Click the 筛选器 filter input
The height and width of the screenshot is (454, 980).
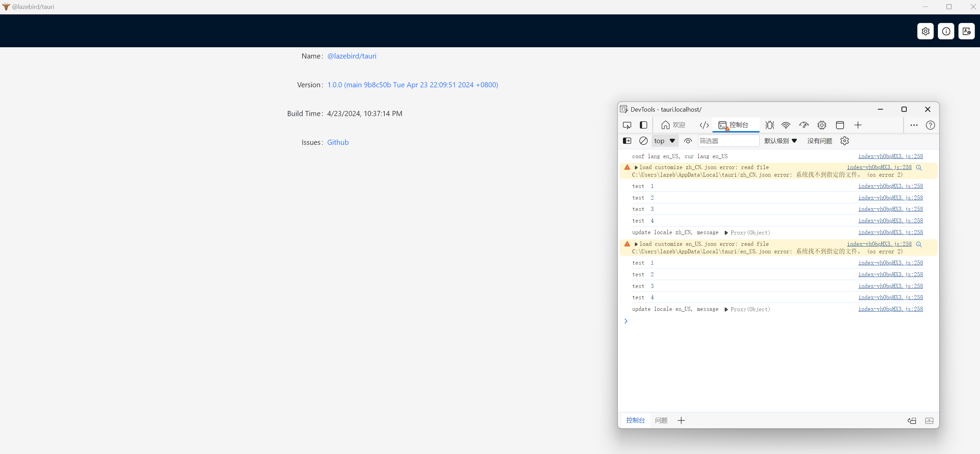point(728,141)
